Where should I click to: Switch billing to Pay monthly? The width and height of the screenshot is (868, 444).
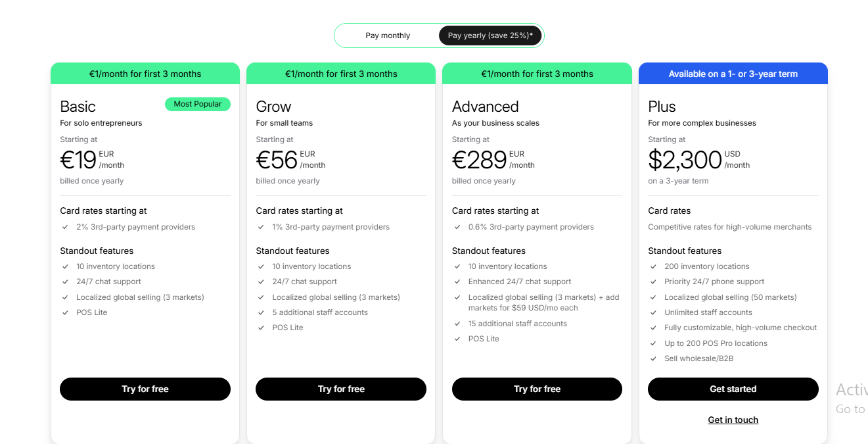388,36
